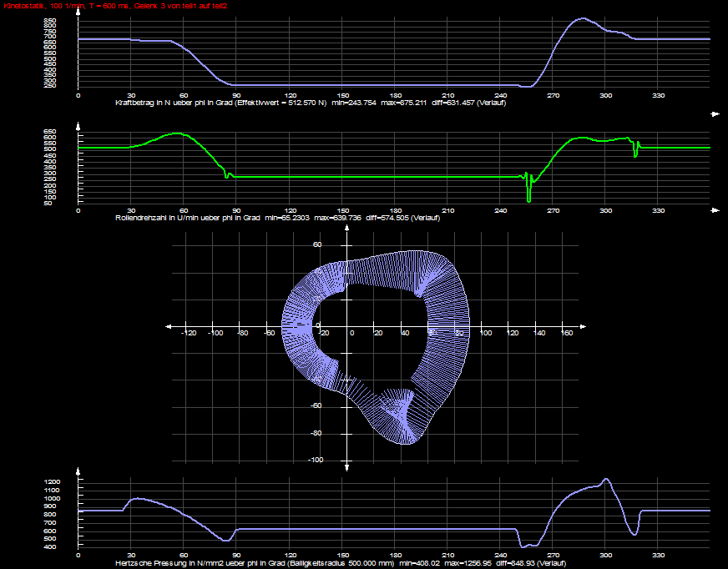Click the -100 label on polar vertical axis
Screen dimensions: 728x569
[316, 460]
